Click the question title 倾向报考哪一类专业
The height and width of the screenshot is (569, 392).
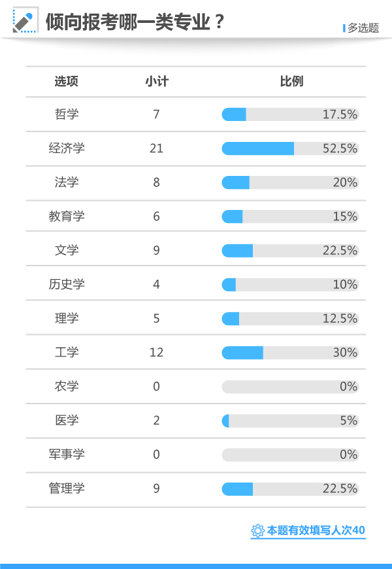point(135,22)
